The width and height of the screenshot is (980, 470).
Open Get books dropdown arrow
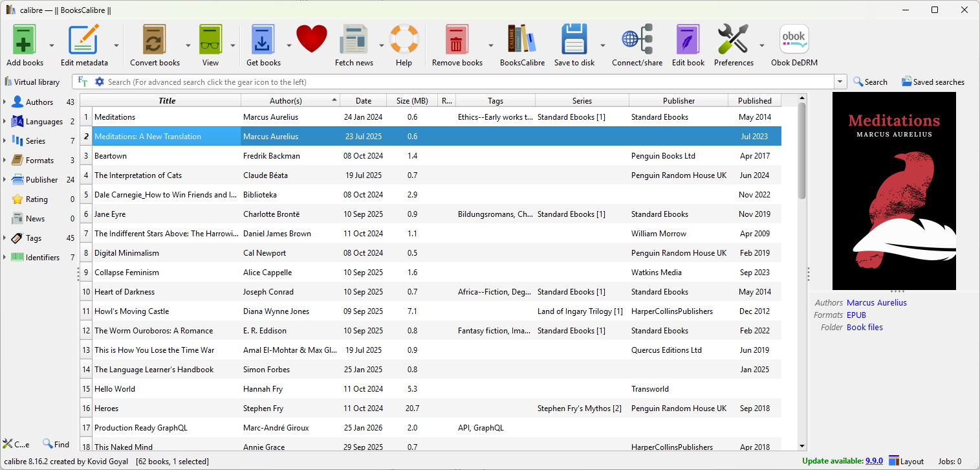pyautogui.click(x=289, y=45)
